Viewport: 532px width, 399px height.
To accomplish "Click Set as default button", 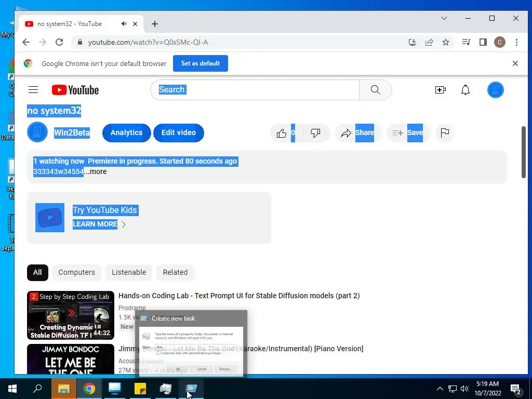I will point(200,63).
